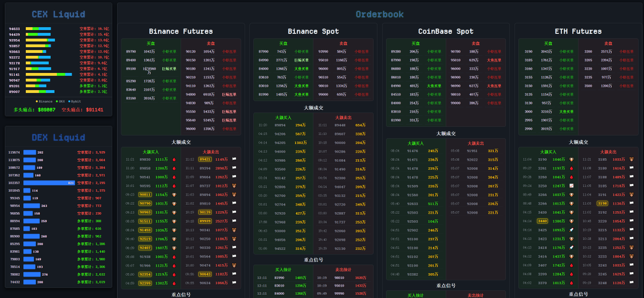The width and height of the screenshot is (644, 298).
Task: Click blood drop icon beside 1001万 in Binance Futures
Action: (174, 257)
